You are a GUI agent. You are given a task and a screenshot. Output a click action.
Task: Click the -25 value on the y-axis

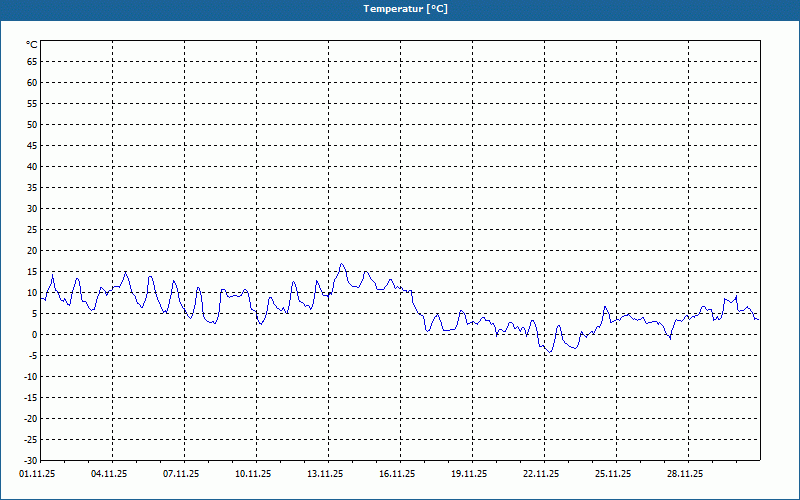coord(30,439)
